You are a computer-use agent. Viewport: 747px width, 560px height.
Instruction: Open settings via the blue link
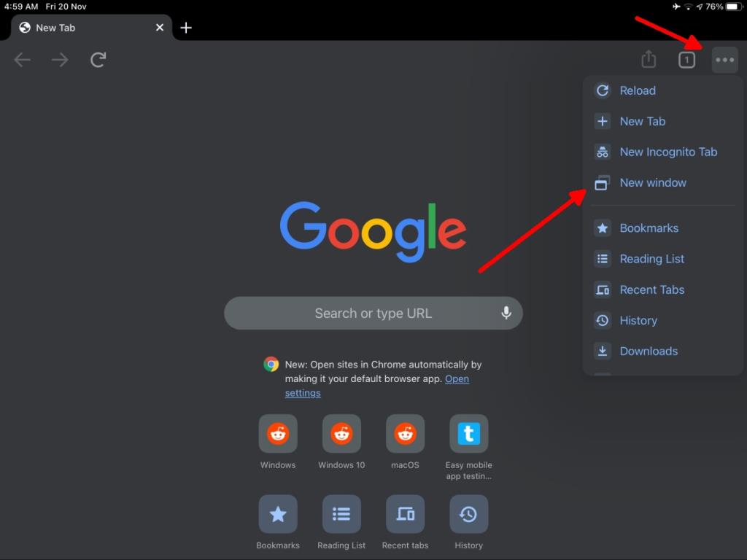pyautogui.click(x=457, y=378)
